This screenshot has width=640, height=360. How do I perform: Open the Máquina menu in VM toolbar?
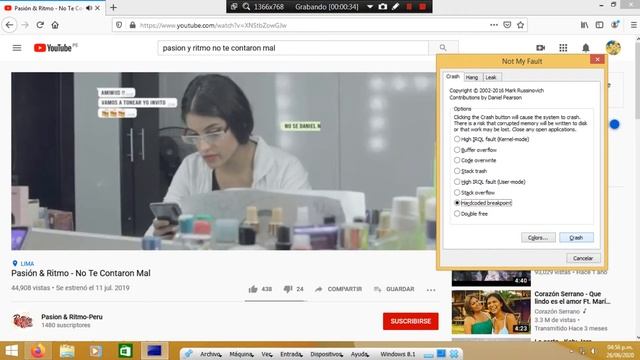241,354
